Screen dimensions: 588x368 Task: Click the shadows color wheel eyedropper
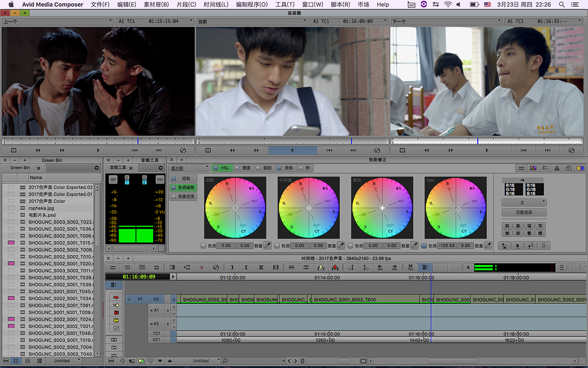pyautogui.click(x=268, y=246)
